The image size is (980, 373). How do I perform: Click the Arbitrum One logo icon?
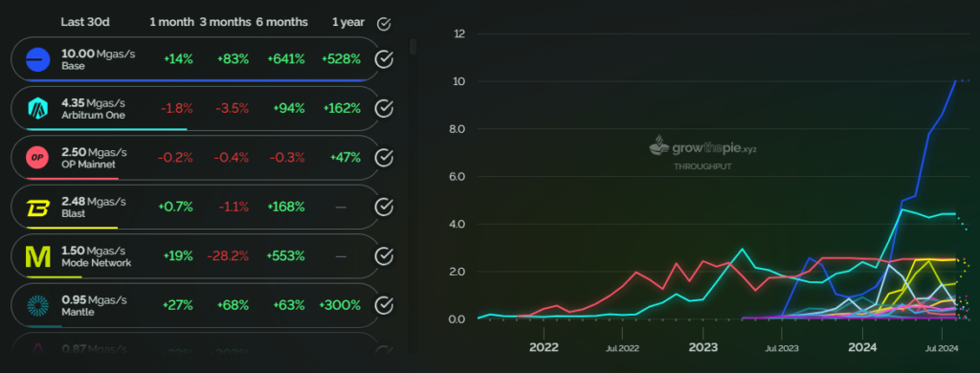click(37, 109)
